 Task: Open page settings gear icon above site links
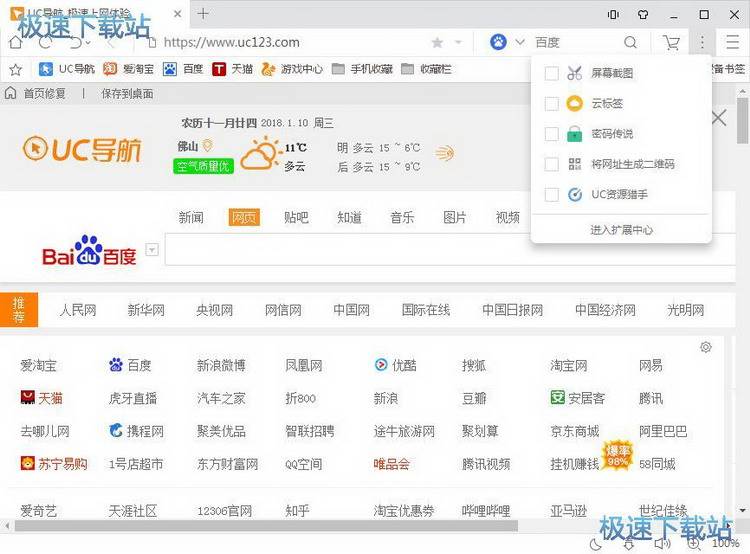pyautogui.click(x=706, y=347)
